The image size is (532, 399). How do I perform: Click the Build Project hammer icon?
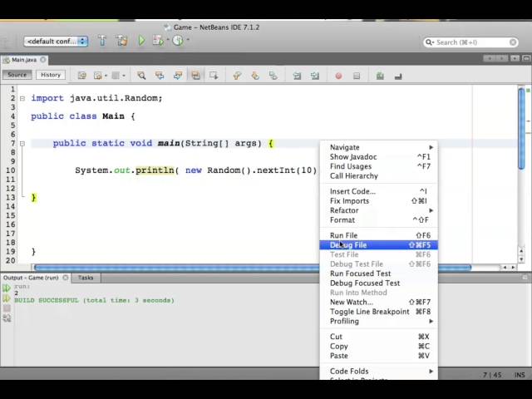pos(102,41)
